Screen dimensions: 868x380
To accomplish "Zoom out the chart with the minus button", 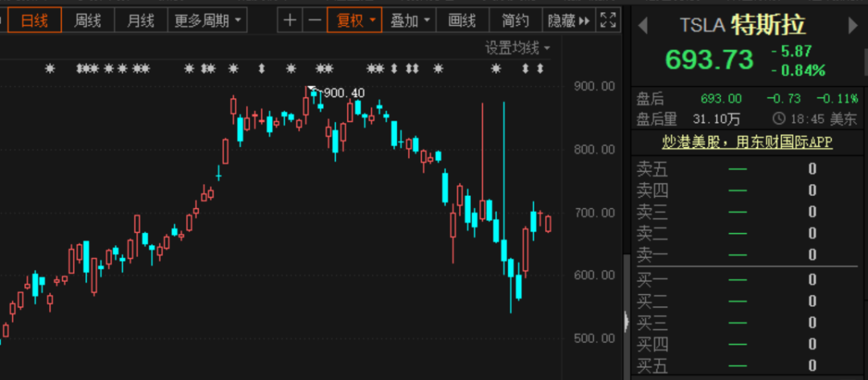I will (x=314, y=21).
